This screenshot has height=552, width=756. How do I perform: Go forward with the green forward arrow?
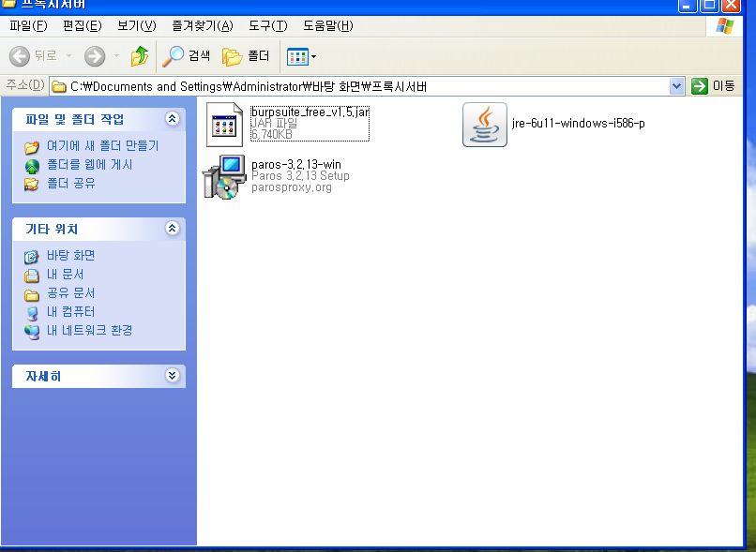coord(95,56)
